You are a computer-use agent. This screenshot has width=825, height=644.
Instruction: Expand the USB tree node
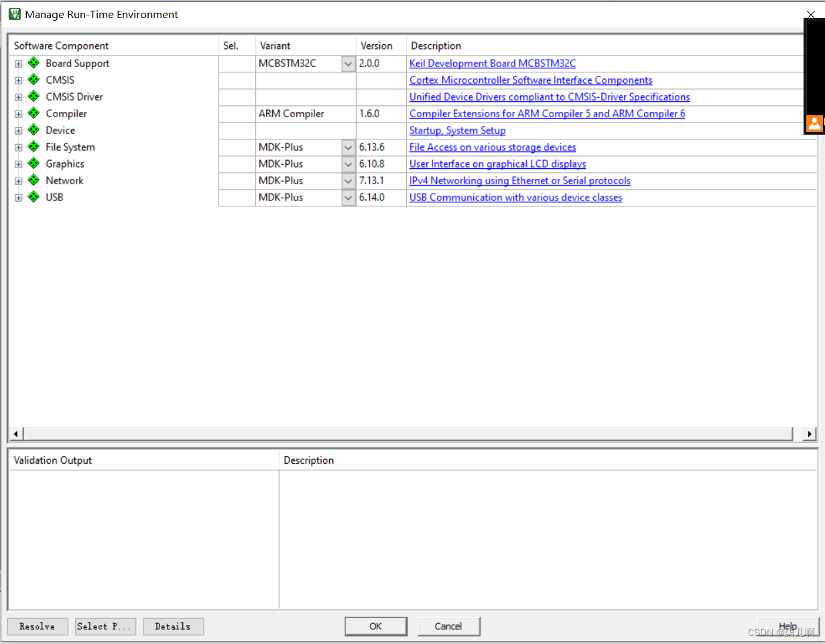[19, 198]
